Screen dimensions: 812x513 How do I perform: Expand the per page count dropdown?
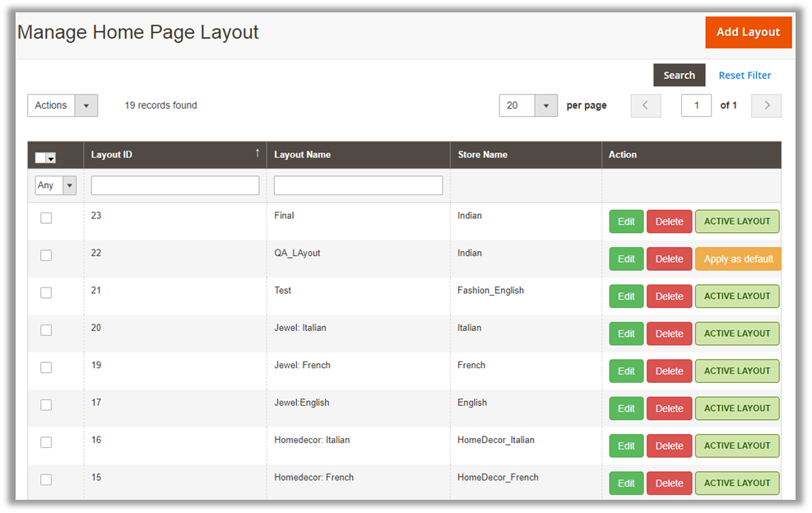546,105
